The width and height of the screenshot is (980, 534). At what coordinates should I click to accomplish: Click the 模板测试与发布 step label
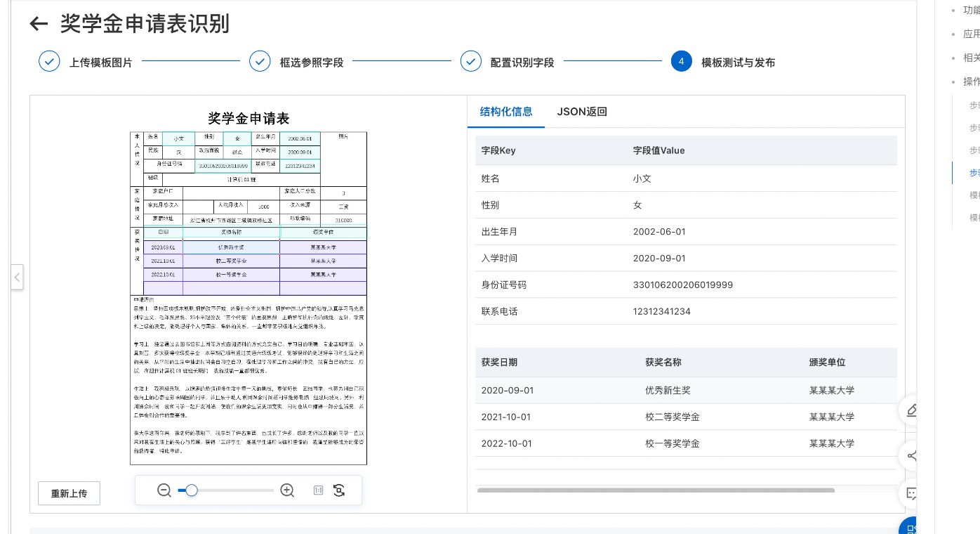click(x=739, y=63)
